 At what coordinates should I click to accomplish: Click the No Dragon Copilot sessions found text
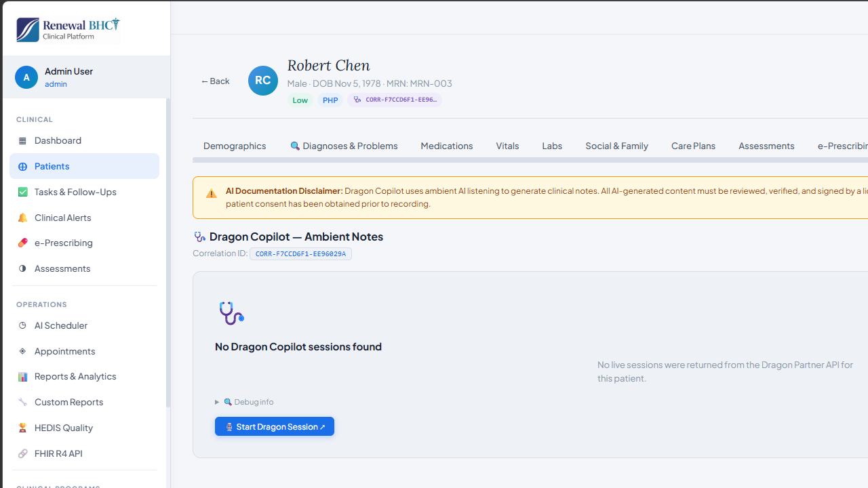[x=298, y=347]
